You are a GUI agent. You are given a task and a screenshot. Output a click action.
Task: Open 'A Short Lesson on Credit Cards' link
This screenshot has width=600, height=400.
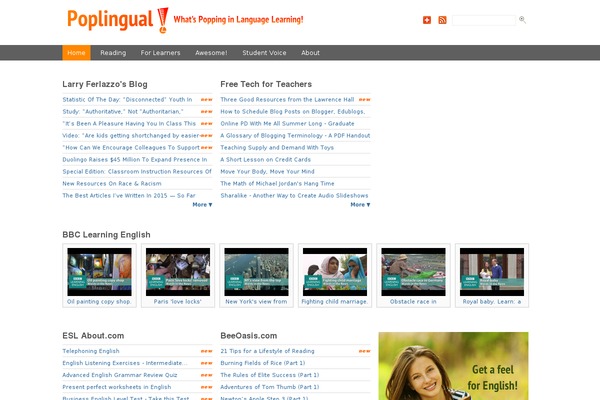tap(266, 160)
